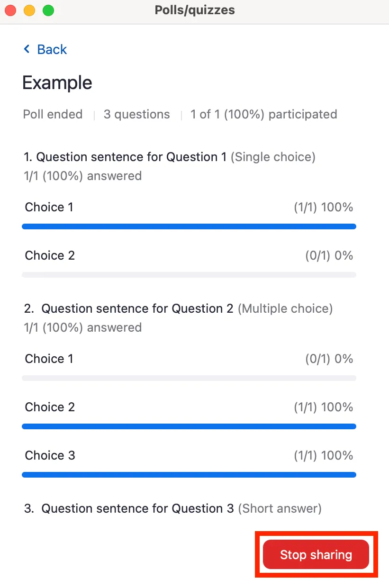Click the 3 questions label
The width and height of the screenshot is (389, 588).
[136, 114]
